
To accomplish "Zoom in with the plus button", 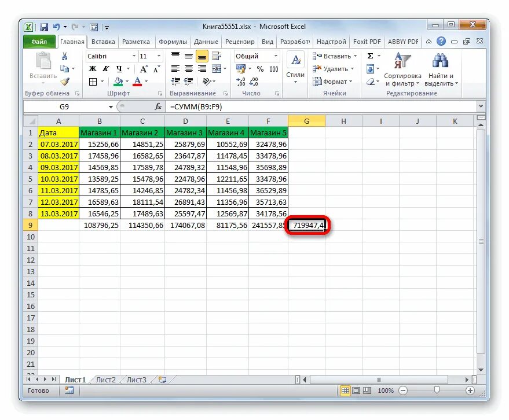I will [470, 390].
